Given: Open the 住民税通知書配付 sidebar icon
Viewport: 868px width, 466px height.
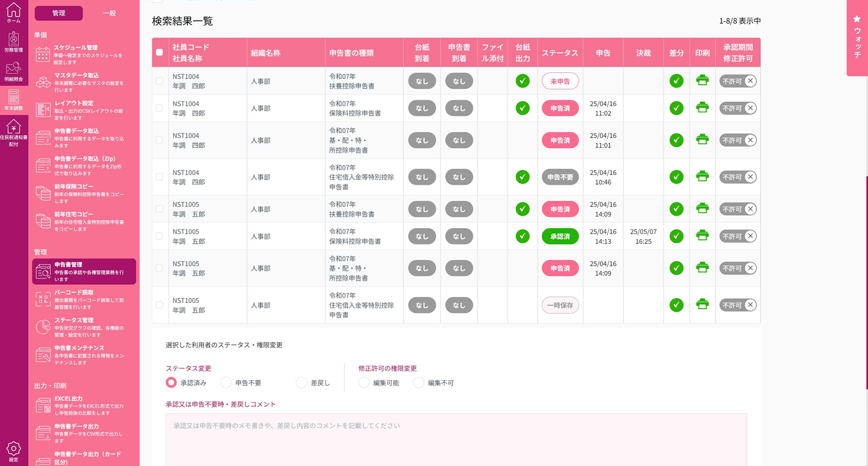Looking at the screenshot, I should pyautogui.click(x=13, y=130).
